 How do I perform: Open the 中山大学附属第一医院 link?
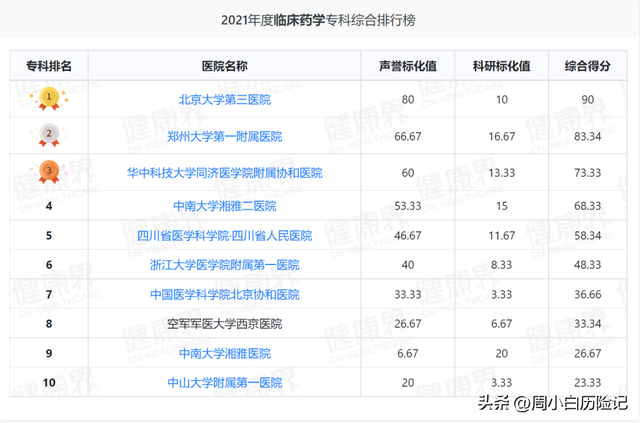click(224, 383)
